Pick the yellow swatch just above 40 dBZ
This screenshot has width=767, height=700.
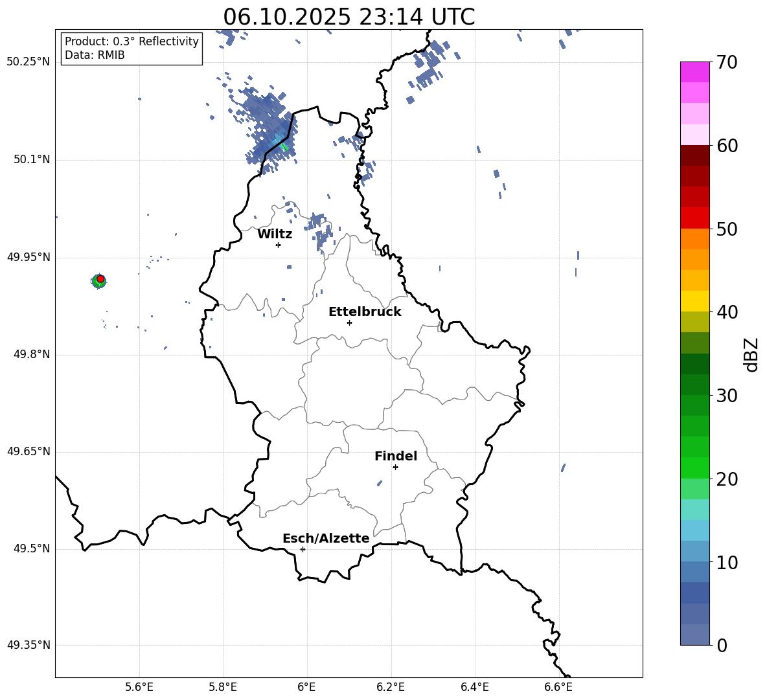coord(694,301)
